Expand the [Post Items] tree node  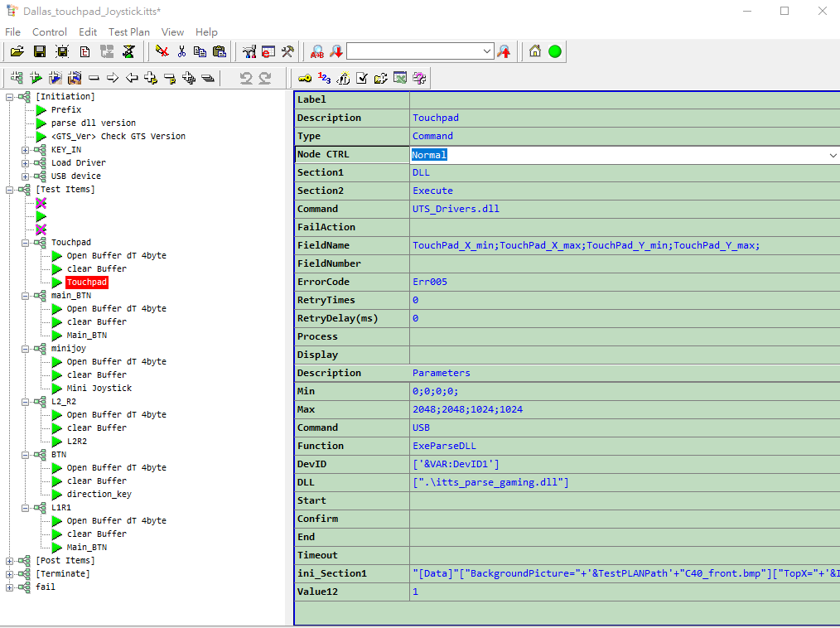pos(10,561)
